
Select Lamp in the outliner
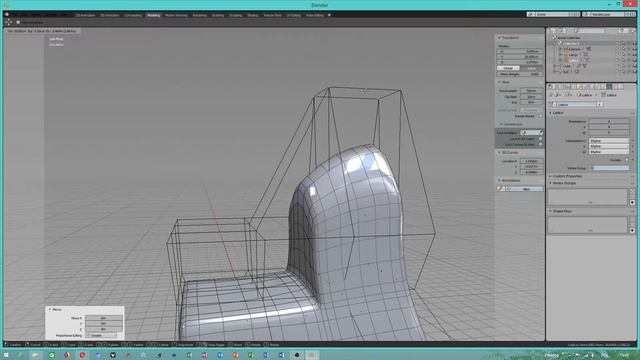point(573,54)
